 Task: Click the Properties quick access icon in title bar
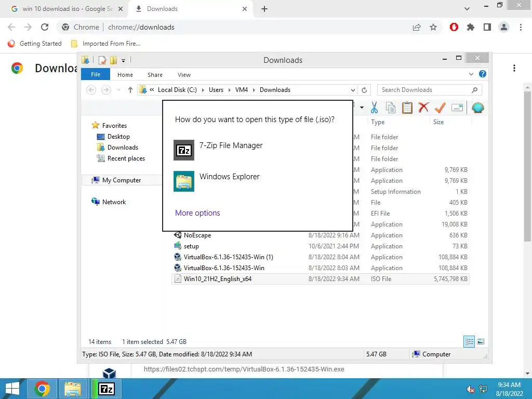[102, 60]
